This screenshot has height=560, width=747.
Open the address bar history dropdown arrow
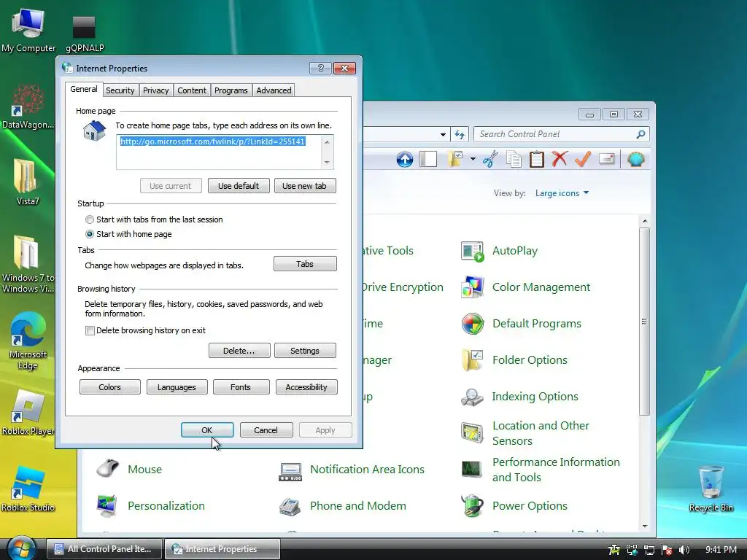tap(443, 134)
